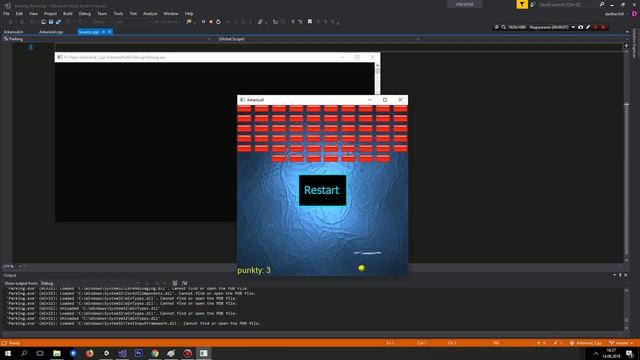The width and height of the screenshot is (640, 360).
Task: Open the Parking project scope dropdown
Action: 107,39
